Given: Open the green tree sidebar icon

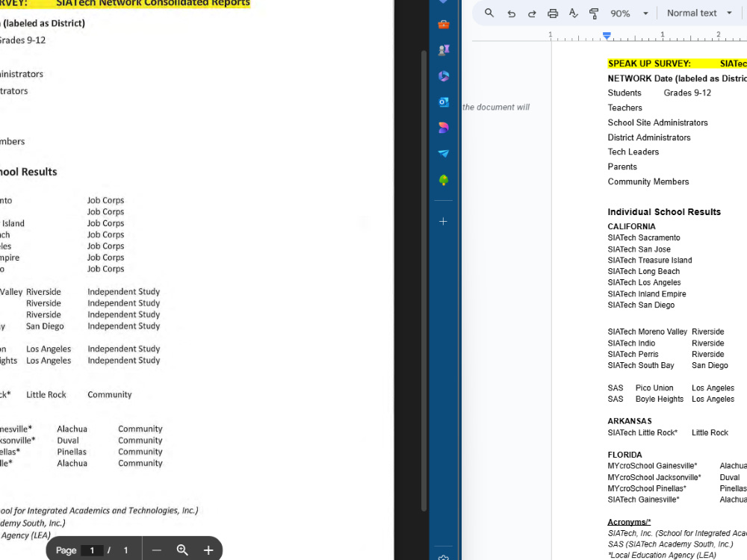Looking at the screenshot, I should (x=444, y=179).
